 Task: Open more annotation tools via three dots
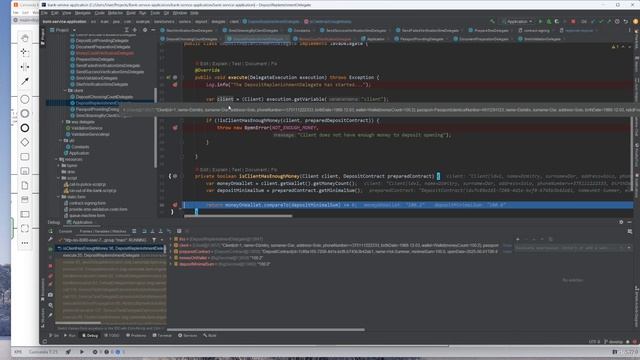25,243
